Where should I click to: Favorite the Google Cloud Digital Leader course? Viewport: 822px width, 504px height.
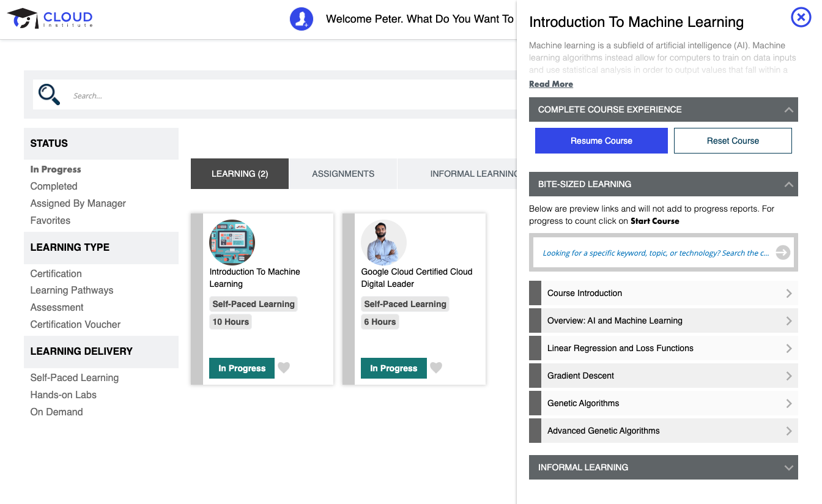pyautogui.click(x=435, y=368)
